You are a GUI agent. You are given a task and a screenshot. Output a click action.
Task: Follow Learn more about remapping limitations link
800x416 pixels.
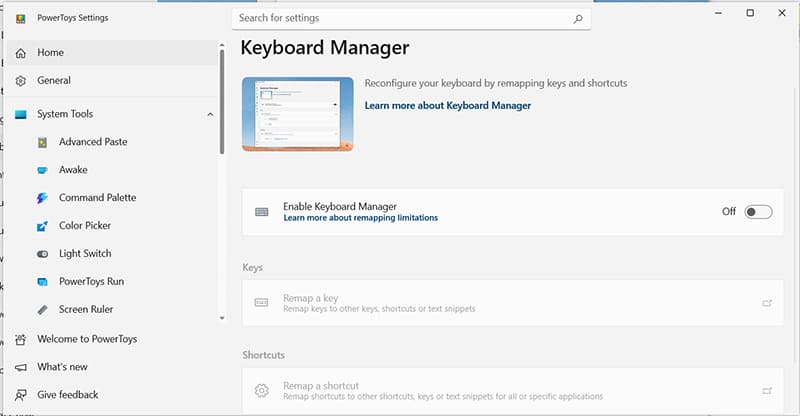point(360,218)
